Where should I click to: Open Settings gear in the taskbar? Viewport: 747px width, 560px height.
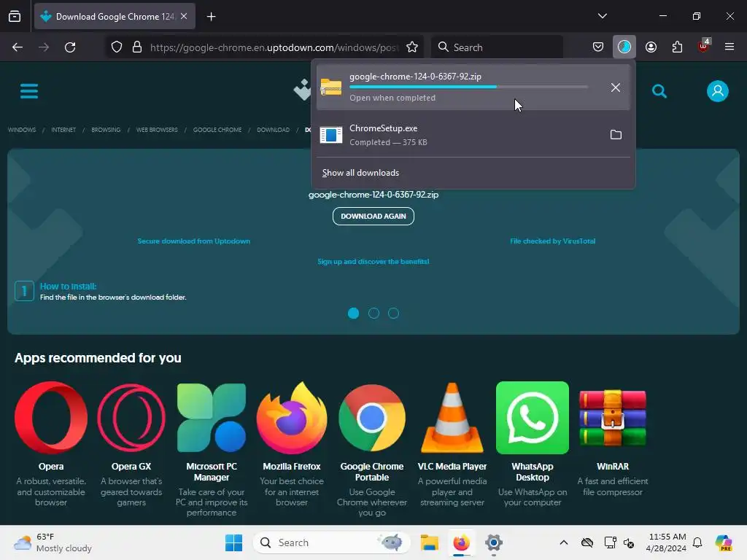pos(494,542)
